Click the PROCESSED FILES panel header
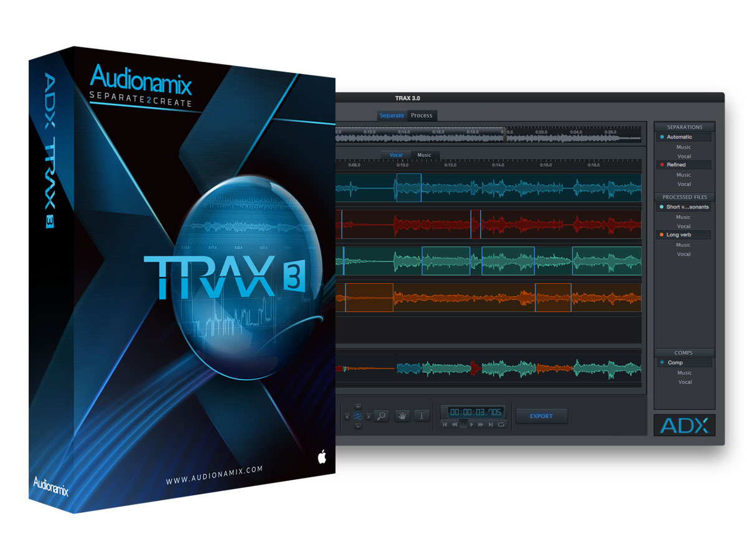This screenshot has width=747, height=560. [x=684, y=197]
